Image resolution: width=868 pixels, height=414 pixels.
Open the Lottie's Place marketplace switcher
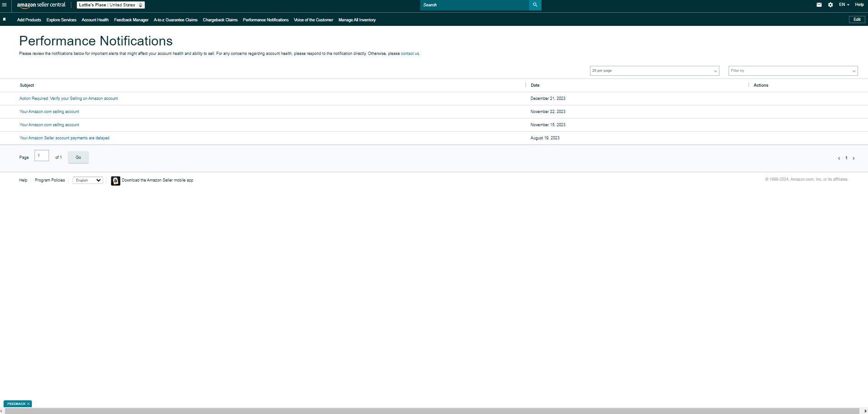tap(110, 5)
